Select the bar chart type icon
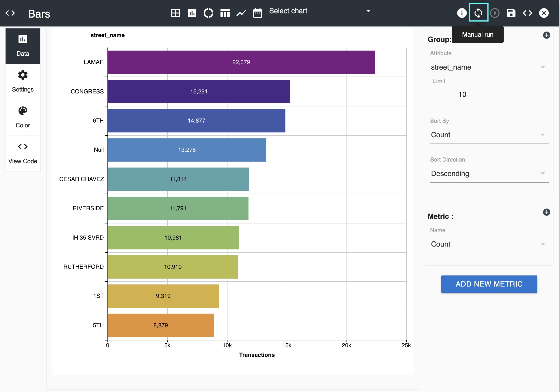The width and height of the screenshot is (560, 392). pyautogui.click(x=192, y=13)
